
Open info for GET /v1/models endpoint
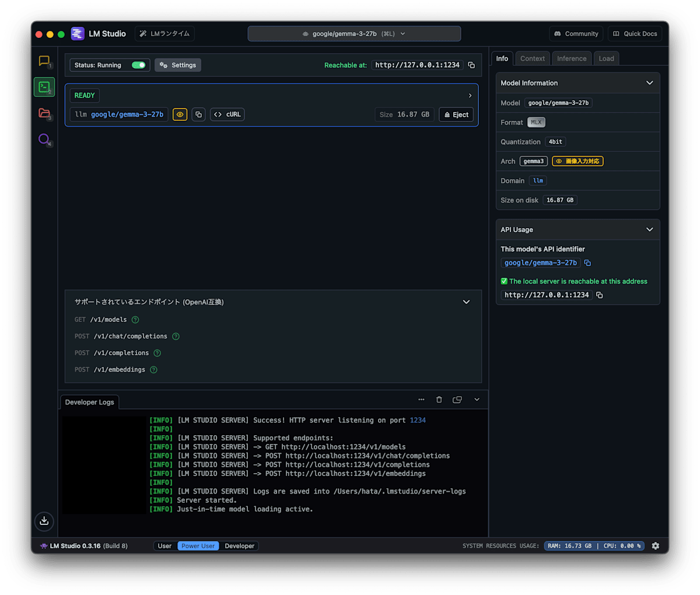point(135,320)
